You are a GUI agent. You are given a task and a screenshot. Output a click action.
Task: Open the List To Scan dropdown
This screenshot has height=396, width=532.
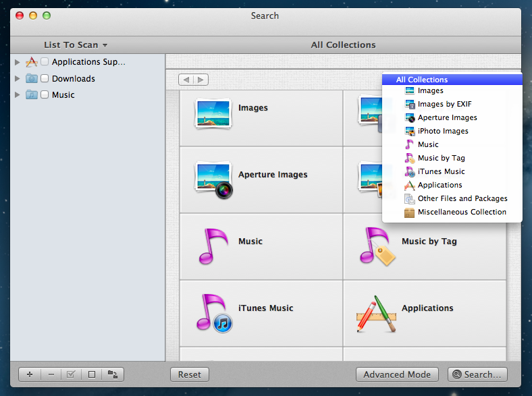(76, 45)
